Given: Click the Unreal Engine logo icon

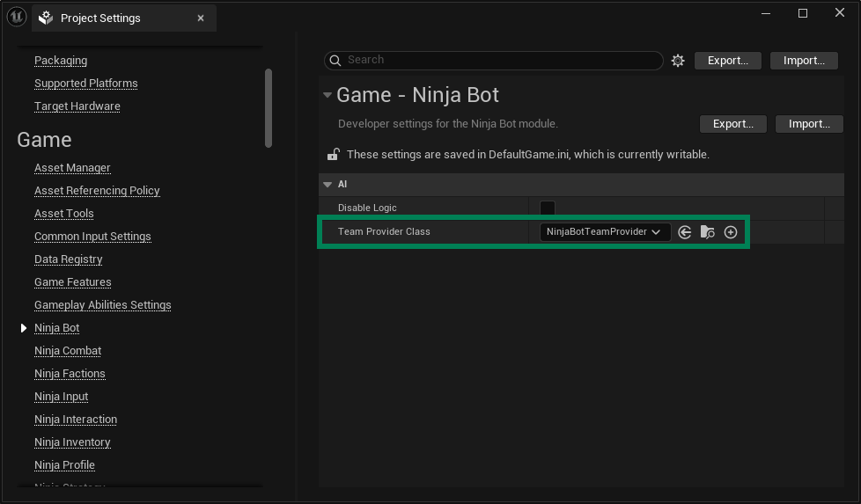Looking at the screenshot, I should point(16,18).
